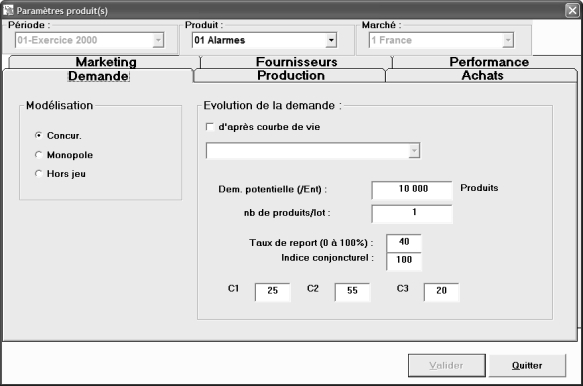This screenshot has height=386, width=583.
Task: Switch to the Marketing tab
Action: point(106,62)
